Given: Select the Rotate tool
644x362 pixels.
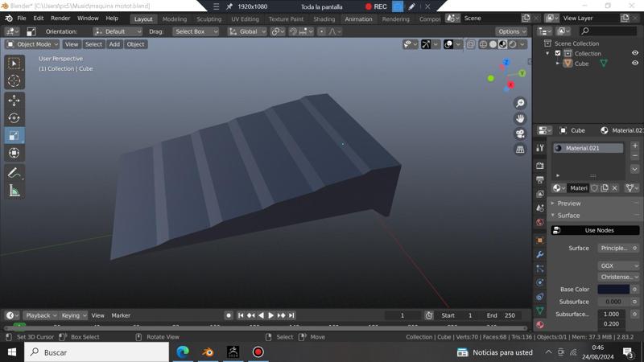Looking at the screenshot, I should [x=14, y=118].
